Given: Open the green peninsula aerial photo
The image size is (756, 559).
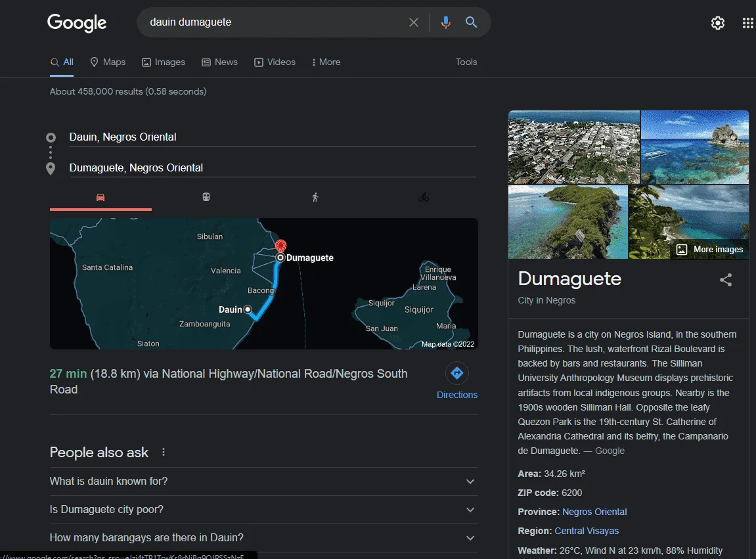Looking at the screenshot, I should coord(568,222).
